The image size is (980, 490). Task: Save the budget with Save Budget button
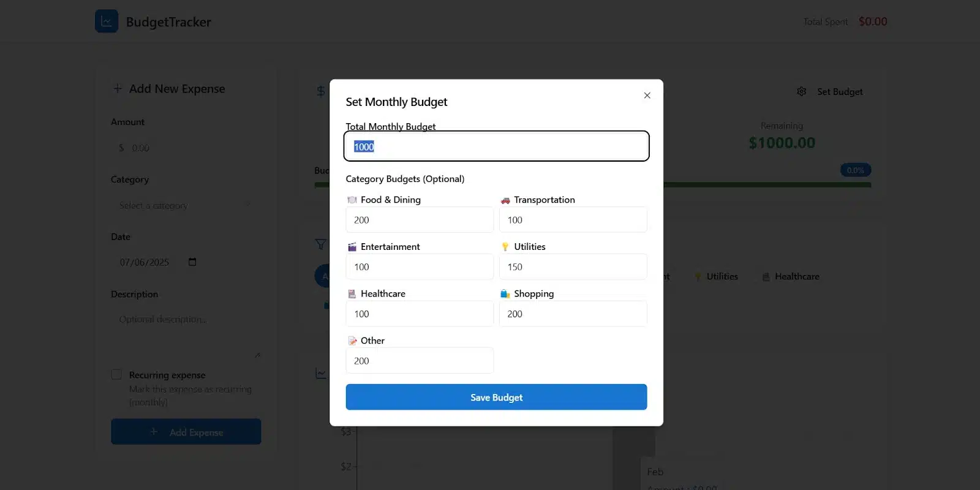496,397
